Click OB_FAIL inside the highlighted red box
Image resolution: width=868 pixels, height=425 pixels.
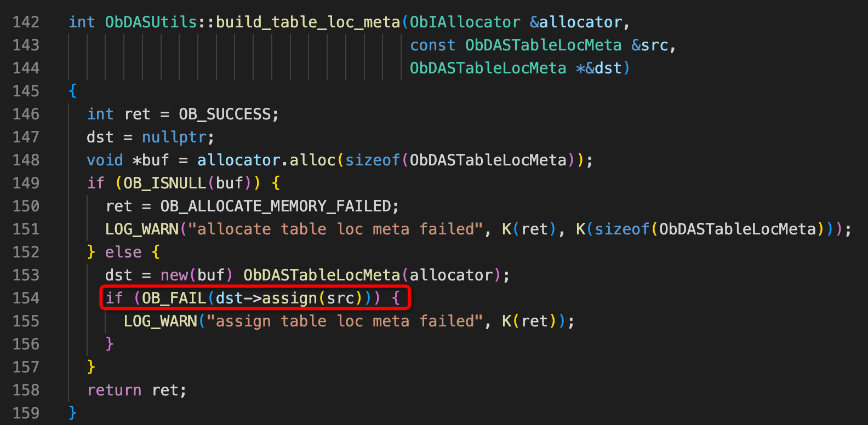click(174, 298)
